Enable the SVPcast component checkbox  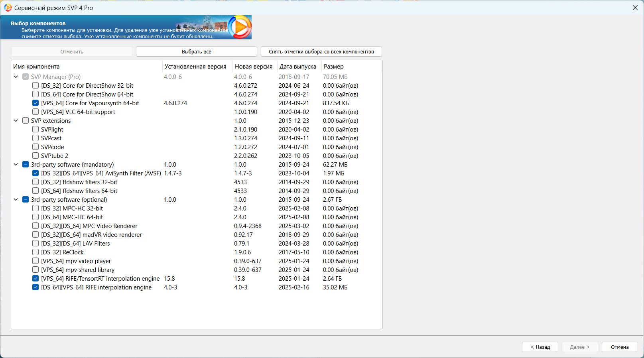click(35, 138)
